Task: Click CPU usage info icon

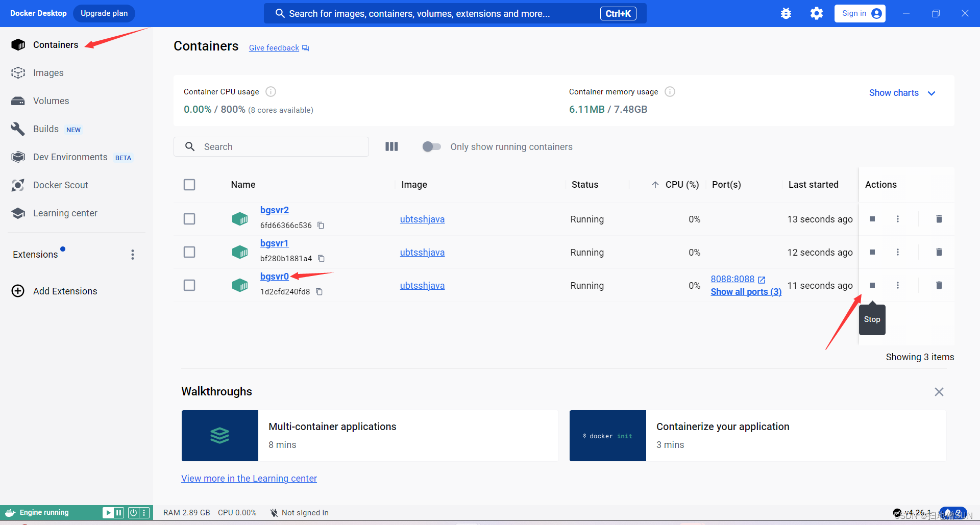Action: pos(271,91)
